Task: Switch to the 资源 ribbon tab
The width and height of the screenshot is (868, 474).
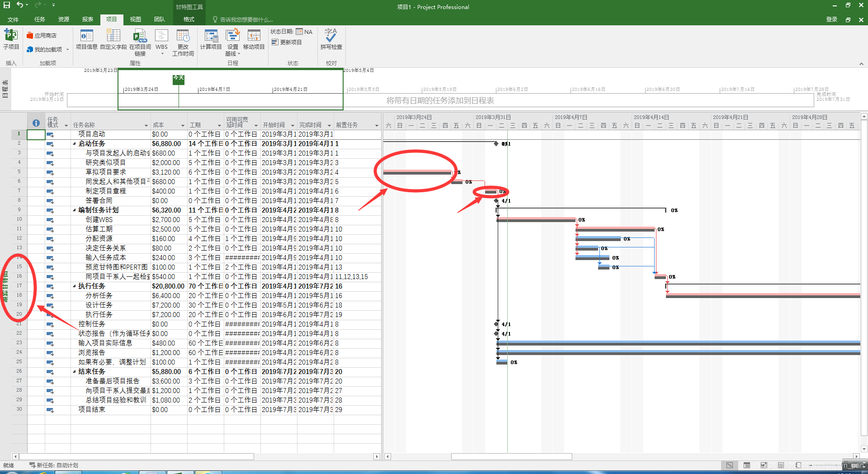Action: click(x=64, y=19)
